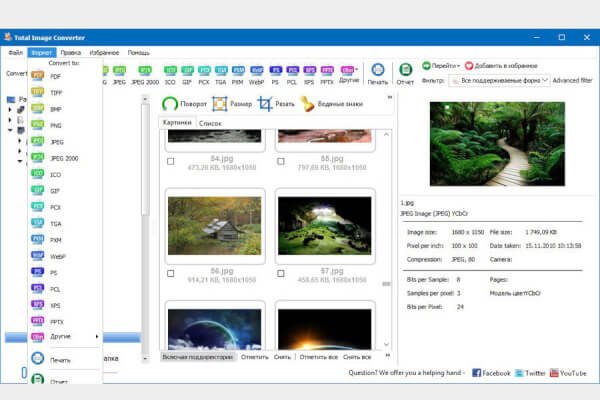Click the JPEG 2000 toolbar button
The width and height of the screenshot is (600, 400).
pos(145,75)
